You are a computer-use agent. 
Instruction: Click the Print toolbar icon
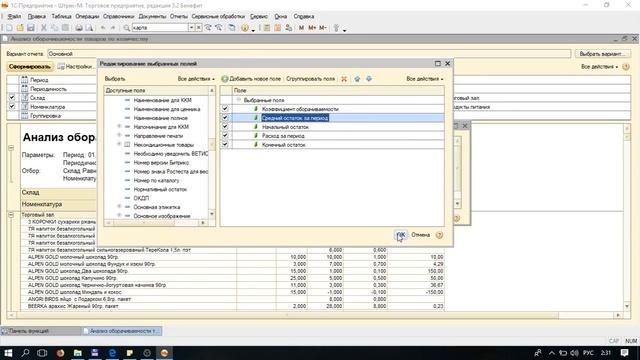click(x=78, y=28)
